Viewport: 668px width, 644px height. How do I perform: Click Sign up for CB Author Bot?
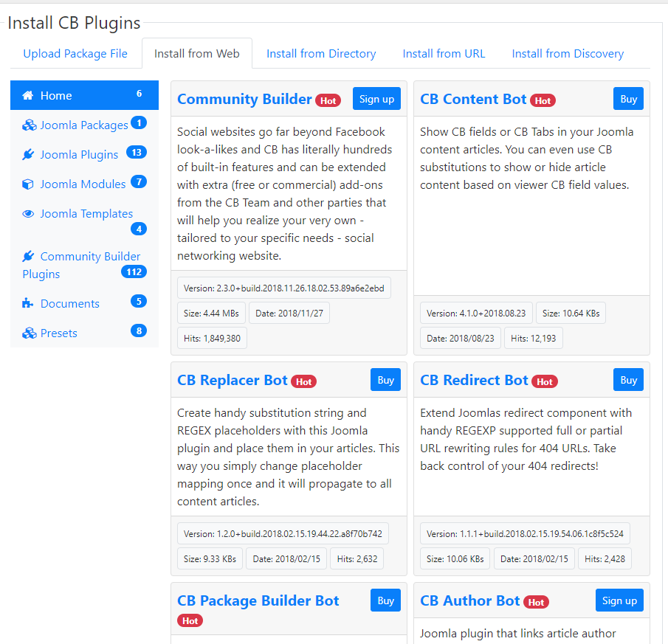[619, 600]
